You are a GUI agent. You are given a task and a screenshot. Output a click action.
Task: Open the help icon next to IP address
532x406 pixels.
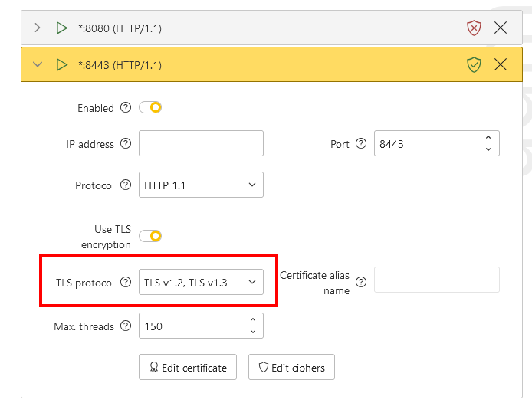pos(126,144)
